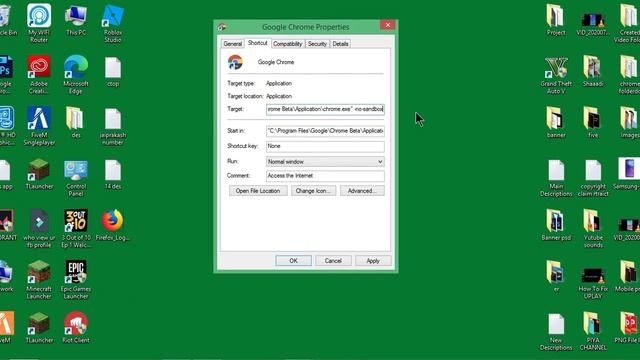Viewport: 640px width, 360px height.
Task: Select the Grand Theft Auto V shortcut
Action: (x=556, y=75)
